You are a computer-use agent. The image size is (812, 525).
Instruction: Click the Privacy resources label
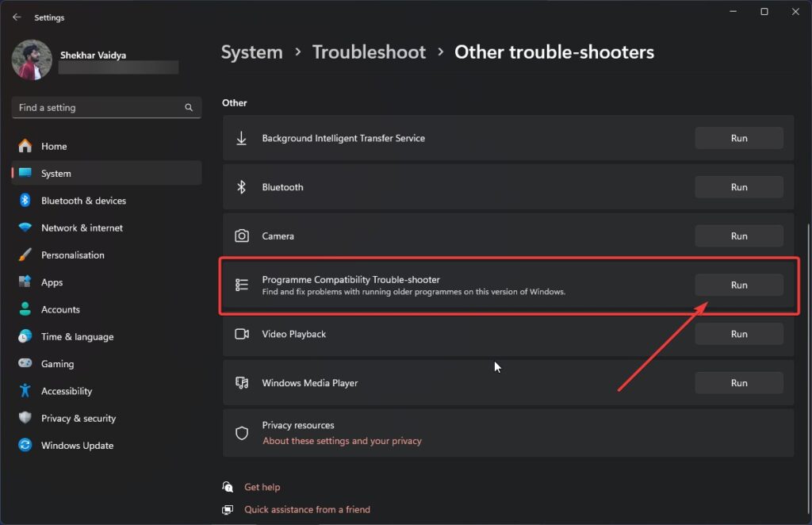[x=298, y=425]
